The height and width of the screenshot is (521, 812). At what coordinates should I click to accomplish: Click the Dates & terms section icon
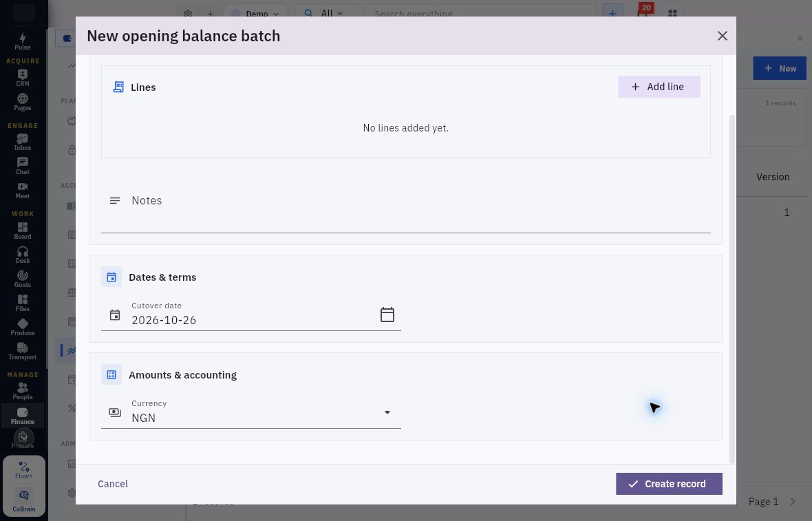coord(111,277)
